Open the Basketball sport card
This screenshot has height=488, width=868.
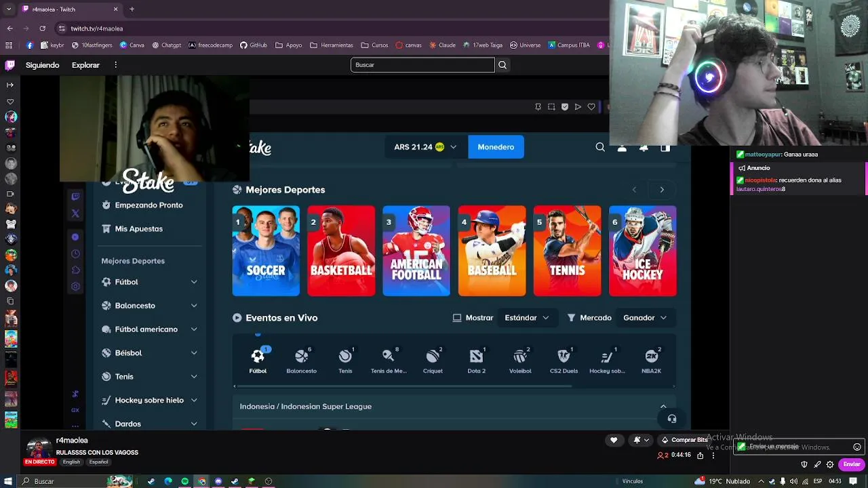point(341,251)
